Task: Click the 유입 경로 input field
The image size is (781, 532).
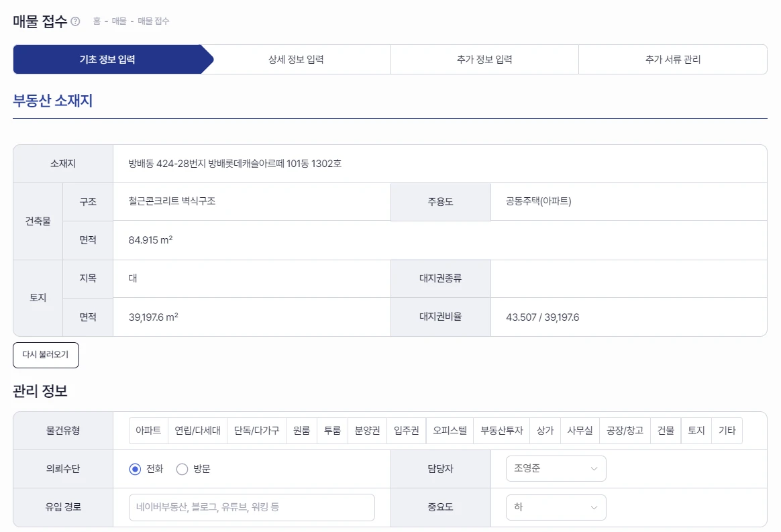Action: (252, 508)
